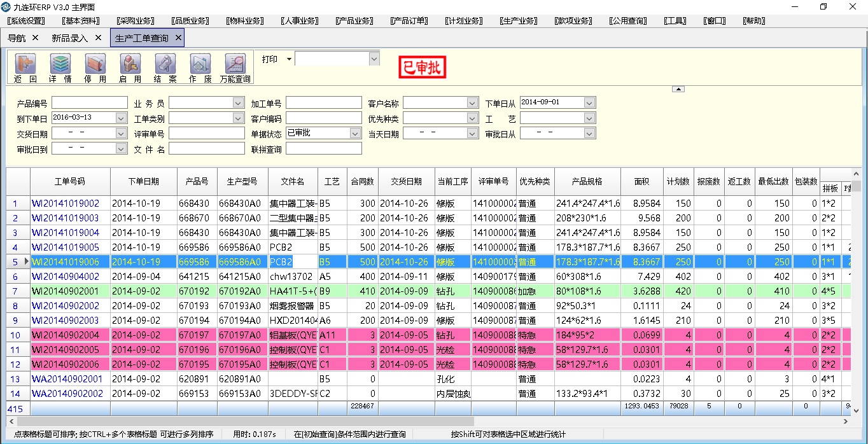Sort by the 工单号码 column header

coord(70,181)
